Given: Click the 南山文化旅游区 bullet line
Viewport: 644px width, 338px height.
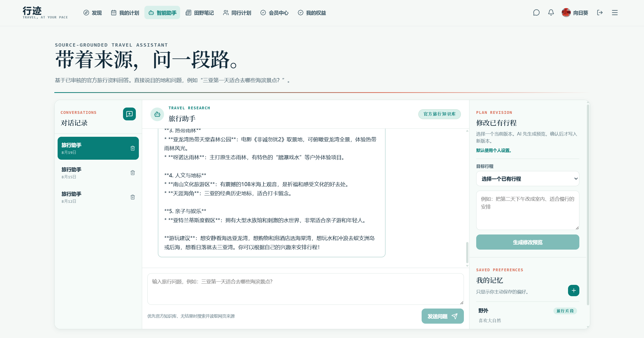Looking at the screenshot, I should pos(257,184).
